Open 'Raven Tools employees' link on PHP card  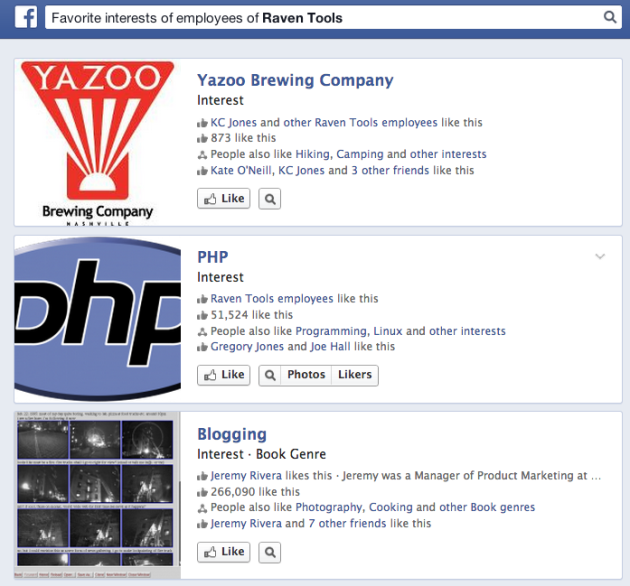(x=272, y=299)
